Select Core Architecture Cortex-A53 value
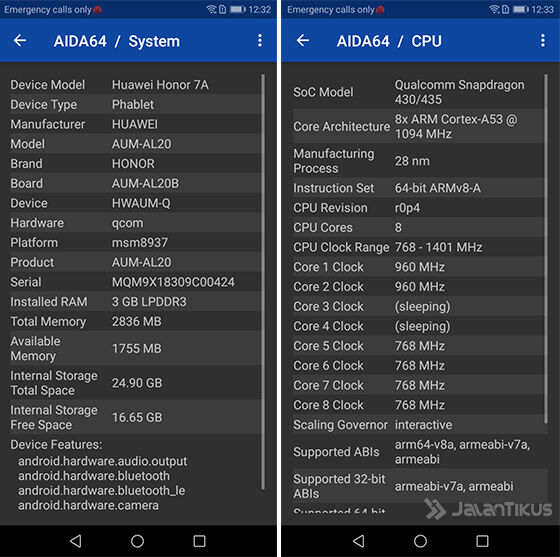560x557 pixels. coord(456,126)
